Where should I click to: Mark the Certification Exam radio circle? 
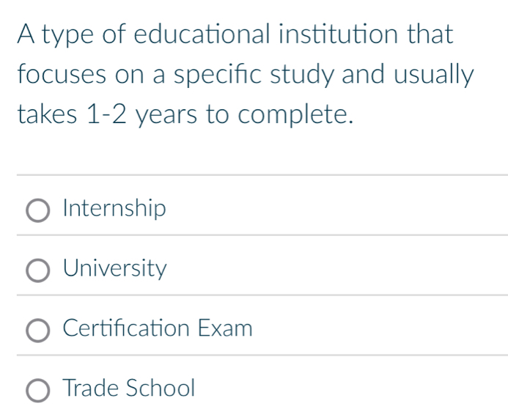click(39, 331)
